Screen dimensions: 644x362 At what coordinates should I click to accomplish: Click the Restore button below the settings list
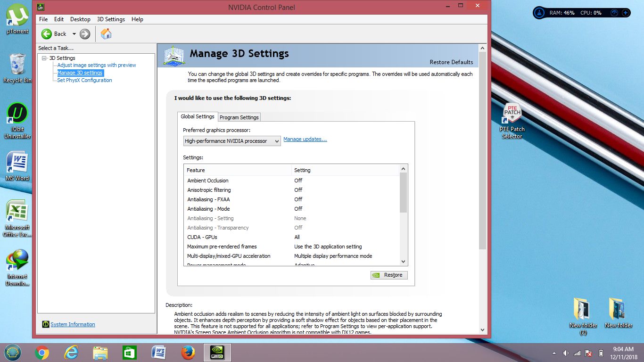389,275
